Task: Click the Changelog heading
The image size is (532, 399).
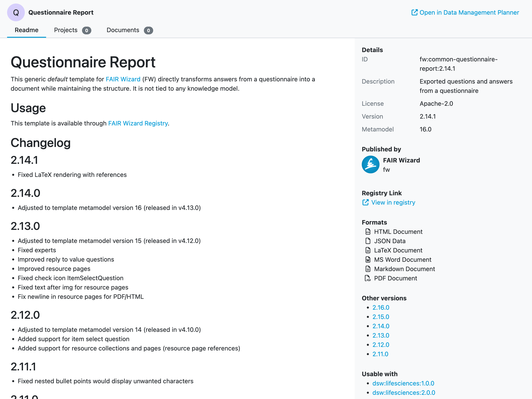Action: [x=41, y=143]
